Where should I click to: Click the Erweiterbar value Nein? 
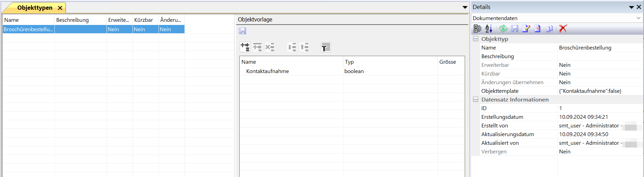(600, 65)
